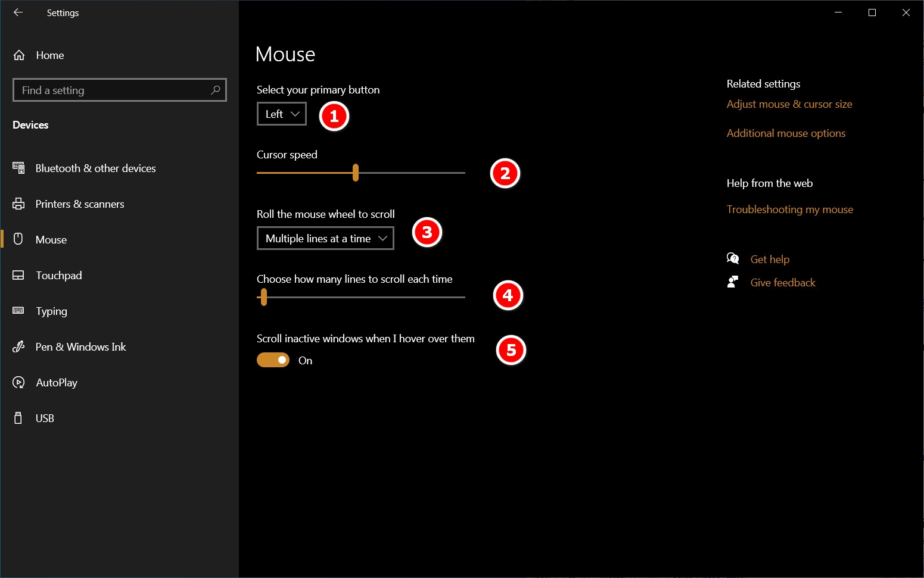Click the Typing keyboard icon
Image resolution: width=924 pixels, height=578 pixels.
point(18,311)
